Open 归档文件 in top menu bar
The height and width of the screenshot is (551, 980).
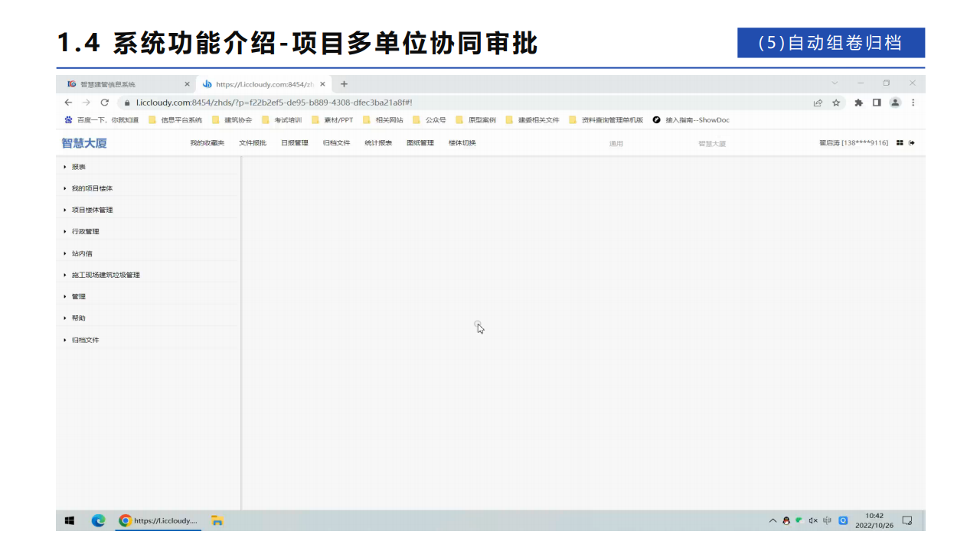coord(336,143)
